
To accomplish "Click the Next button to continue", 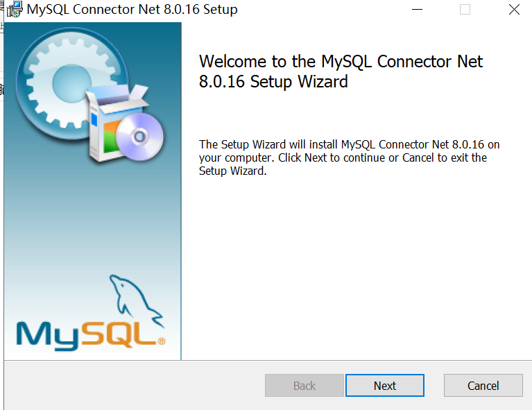I will coord(385,385).
